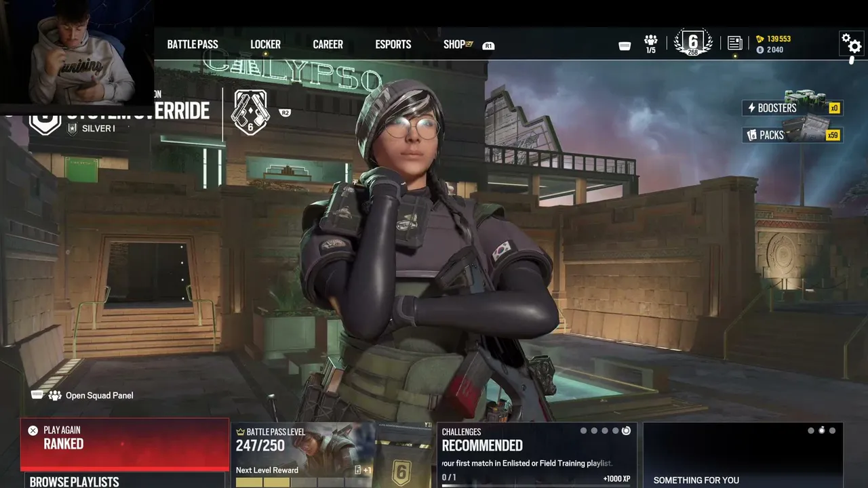The image size is (868, 488).
Task: Dismiss Play Again with the X icon
Action: click(x=33, y=430)
